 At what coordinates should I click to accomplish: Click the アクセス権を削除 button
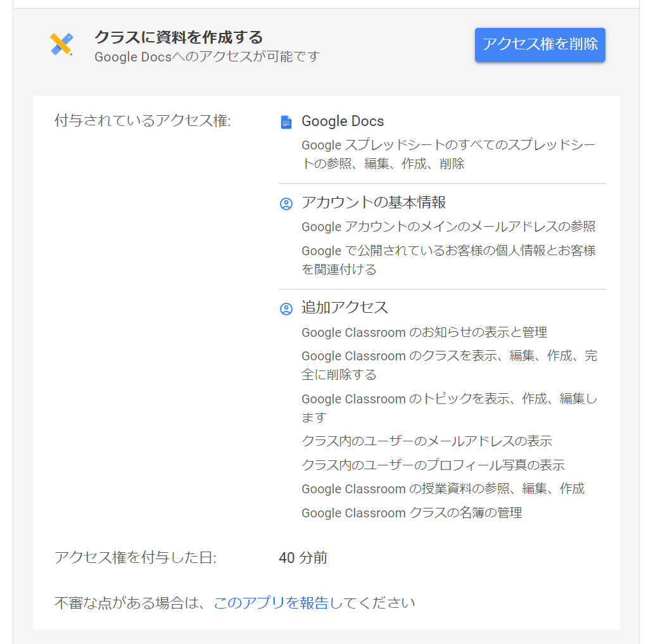(x=540, y=45)
